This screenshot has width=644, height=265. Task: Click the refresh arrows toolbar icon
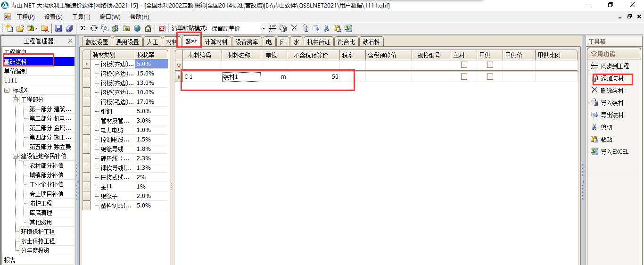94,28
